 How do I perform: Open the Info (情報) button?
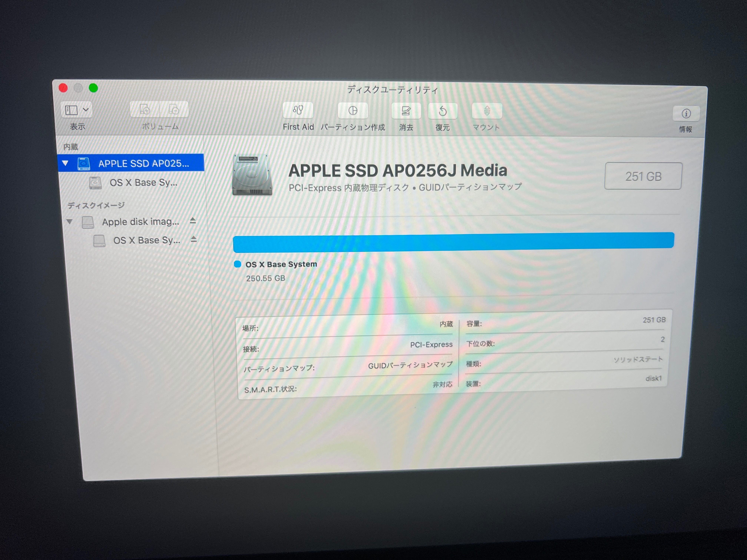[686, 113]
